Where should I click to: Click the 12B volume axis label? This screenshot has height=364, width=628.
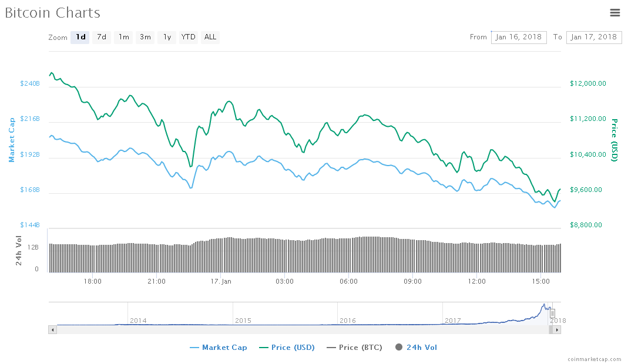coord(33,248)
